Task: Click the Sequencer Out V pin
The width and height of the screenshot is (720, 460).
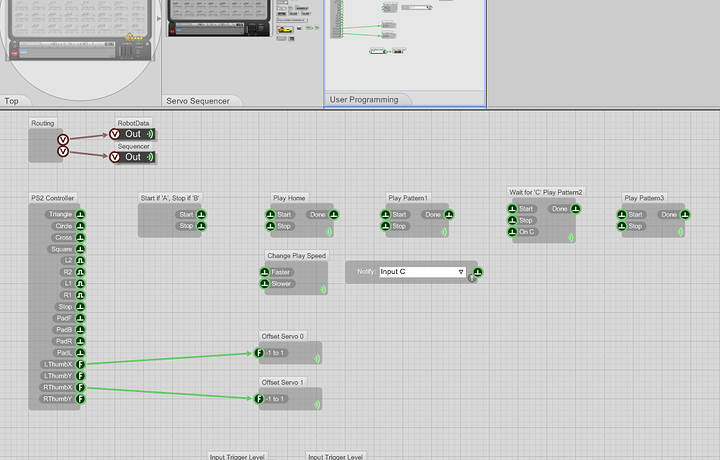Action: [x=115, y=157]
